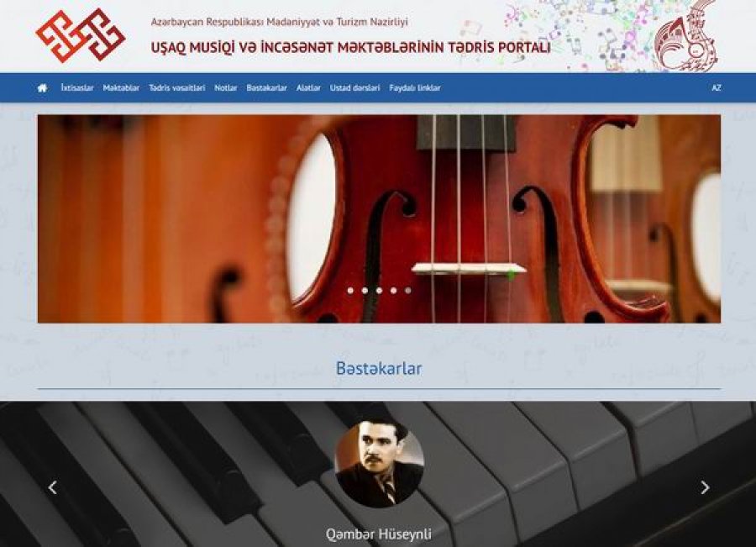Click the home icon in navigation bar
Viewport: 756px width, 547px height.
coord(43,87)
